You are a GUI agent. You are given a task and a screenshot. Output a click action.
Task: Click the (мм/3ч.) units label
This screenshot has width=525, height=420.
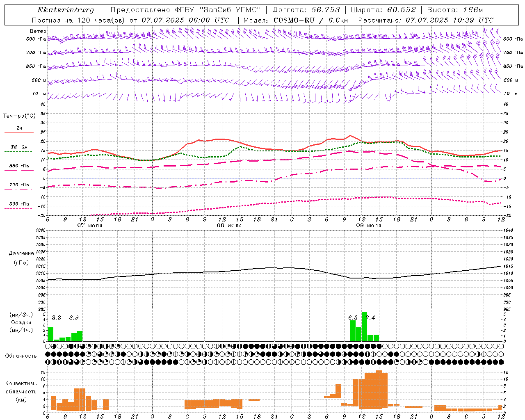pyautogui.click(x=21, y=315)
